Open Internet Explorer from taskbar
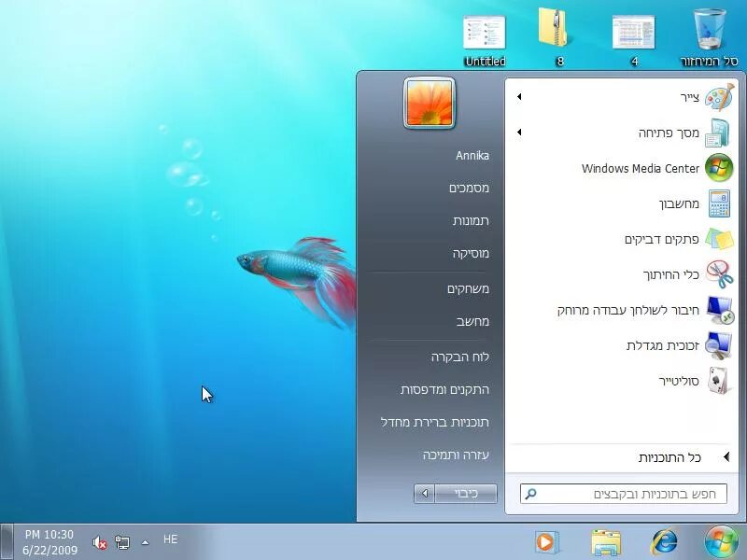747x560 pixels. 665,542
